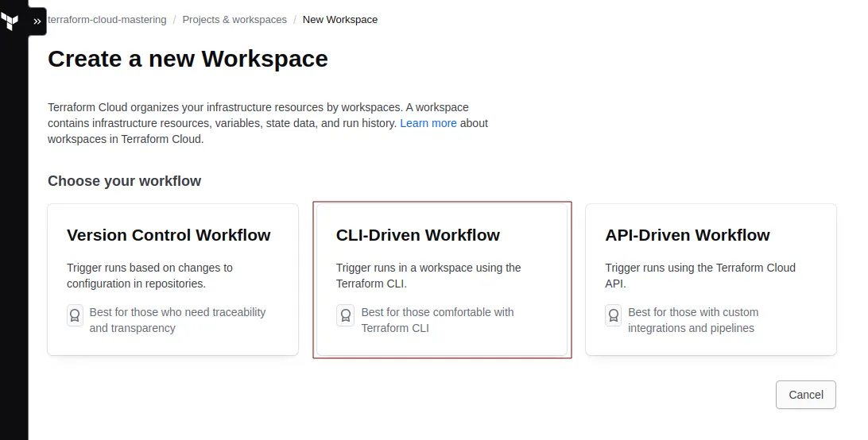This screenshot has height=440, width=868.
Task: Expand the sidebar with double-chevron button
Action: pyautogui.click(x=37, y=21)
